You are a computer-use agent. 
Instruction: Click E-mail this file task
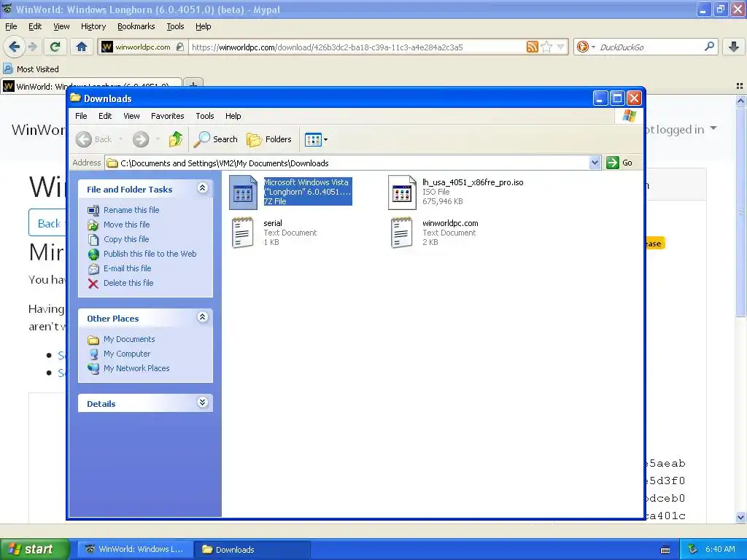(127, 268)
